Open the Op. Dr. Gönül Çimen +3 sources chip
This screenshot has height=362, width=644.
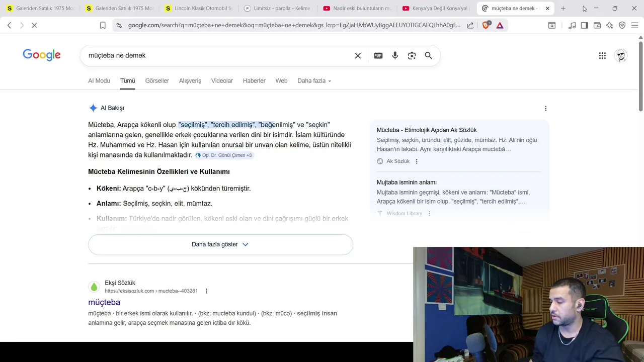click(224, 155)
